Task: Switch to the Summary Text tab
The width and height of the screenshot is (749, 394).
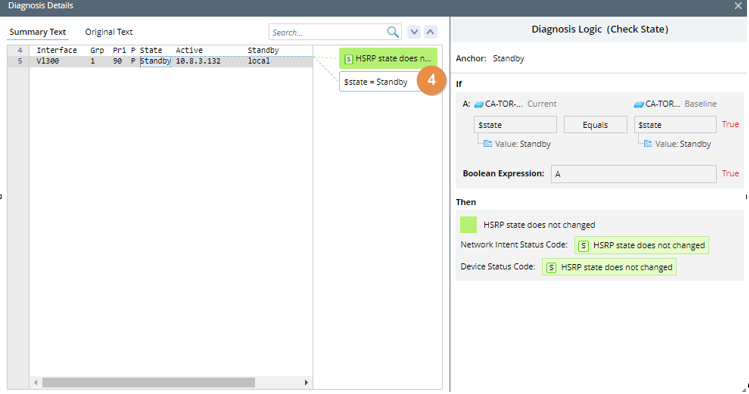Action: [x=37, y=32]
